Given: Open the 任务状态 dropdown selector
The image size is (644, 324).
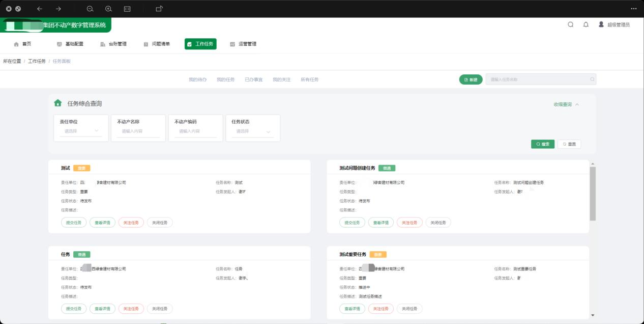Looking at the screenshot, I should coord(253,131).
